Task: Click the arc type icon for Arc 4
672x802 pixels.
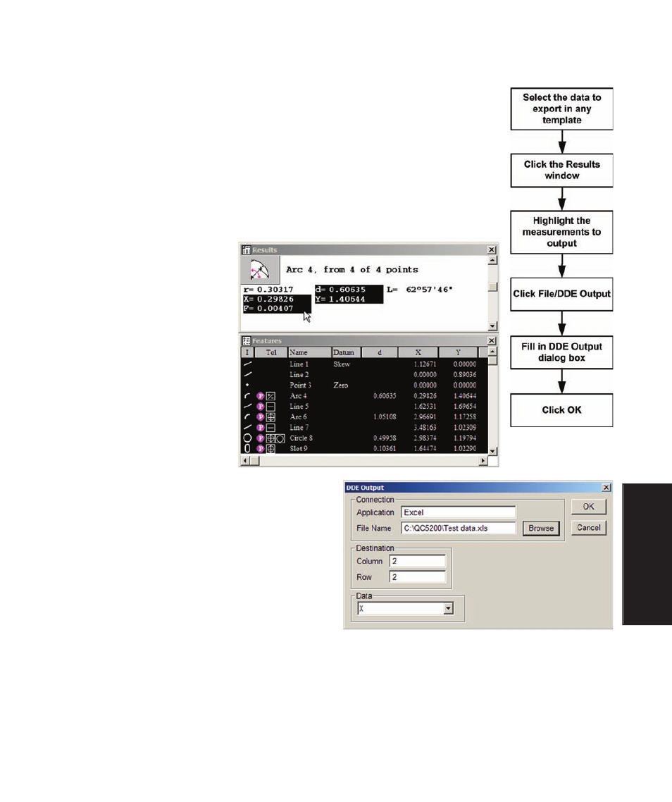Action: 247,396
